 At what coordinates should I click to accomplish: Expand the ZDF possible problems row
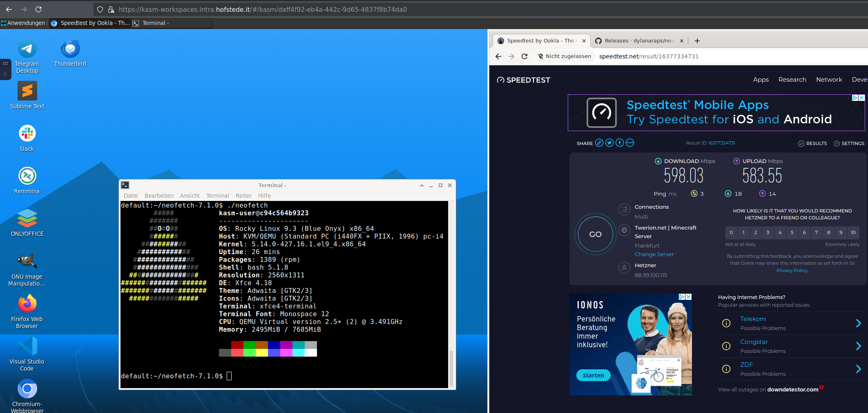coord(858,369)
